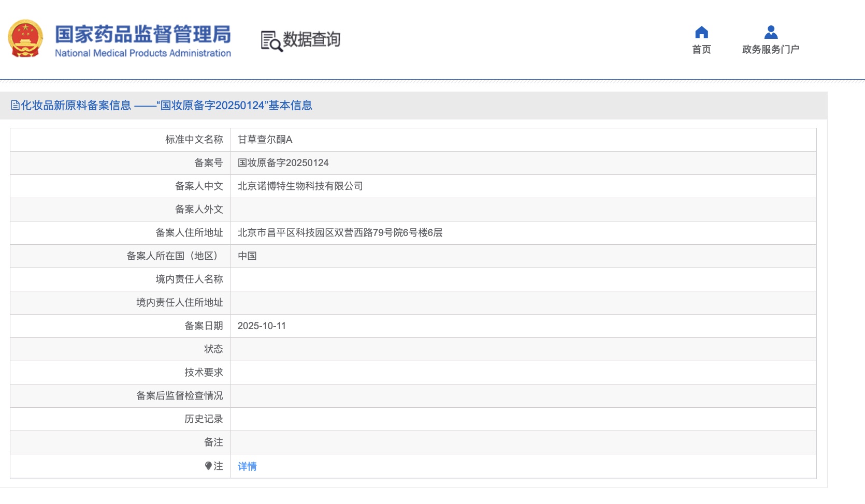Click National Medical Products Administration text
The width and height of the screenshot is (865, 504).
(143, 53)
